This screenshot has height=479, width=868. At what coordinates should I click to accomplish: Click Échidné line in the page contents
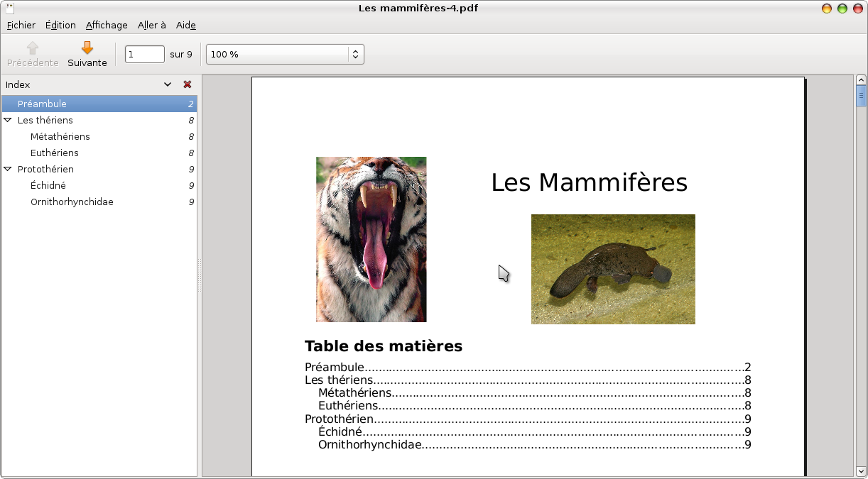(x=535, y=431)
